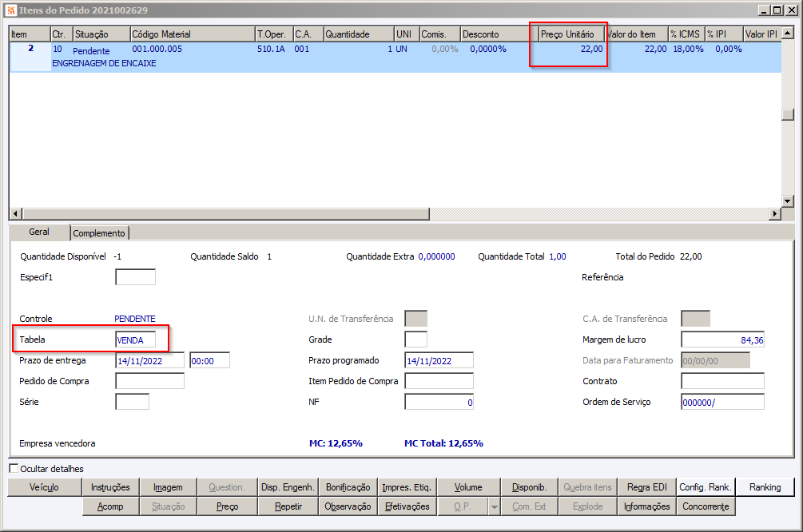The height and width of the screenshot is (532, 803).
Task: Click the Quantidade column header
Action: point(359,34)
